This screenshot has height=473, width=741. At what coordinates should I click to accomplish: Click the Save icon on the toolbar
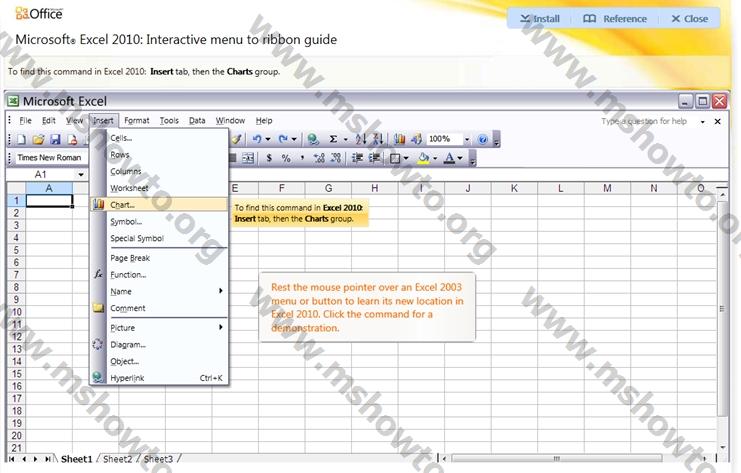coord(55,140)
